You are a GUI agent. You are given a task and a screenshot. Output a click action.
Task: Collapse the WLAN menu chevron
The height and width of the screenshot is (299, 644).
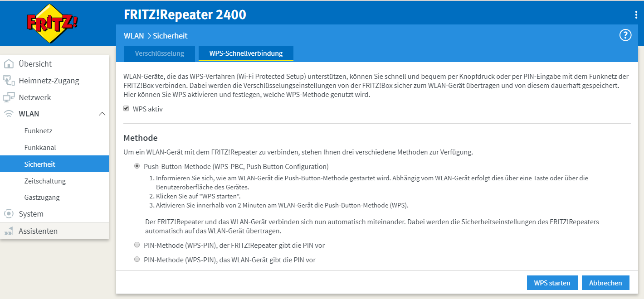point(102,114)
